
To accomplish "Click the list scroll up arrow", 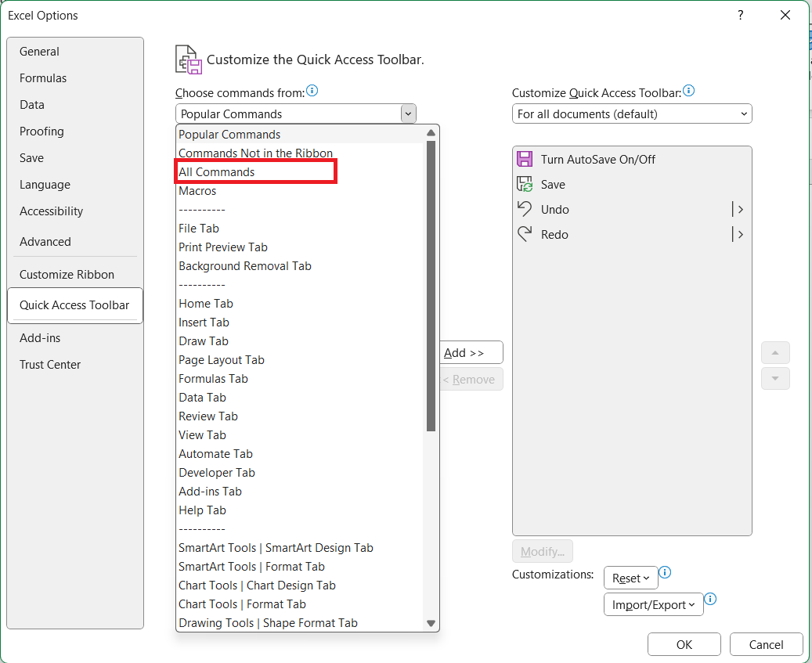I will click(x=431, y=133).
